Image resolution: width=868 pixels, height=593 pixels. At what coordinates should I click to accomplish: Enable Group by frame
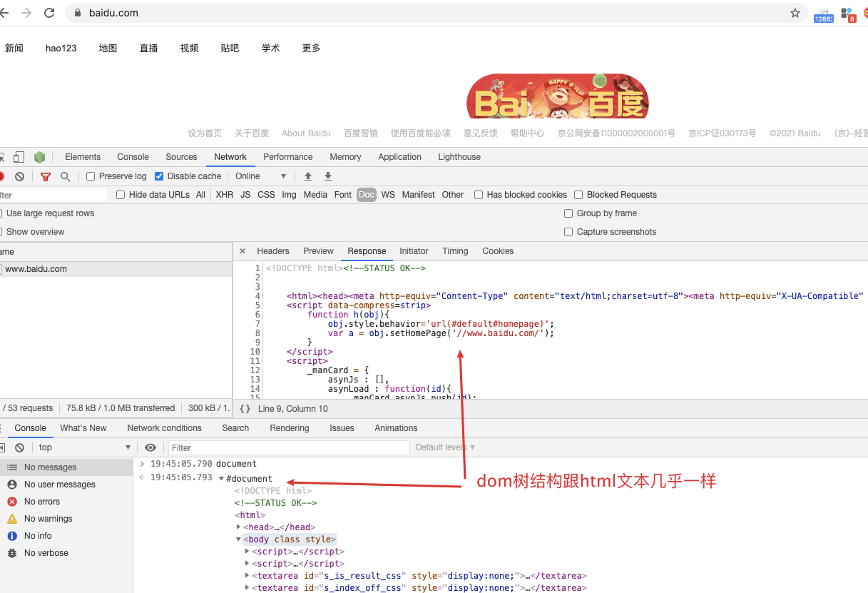pyautogui.click(x=568, y=213)
